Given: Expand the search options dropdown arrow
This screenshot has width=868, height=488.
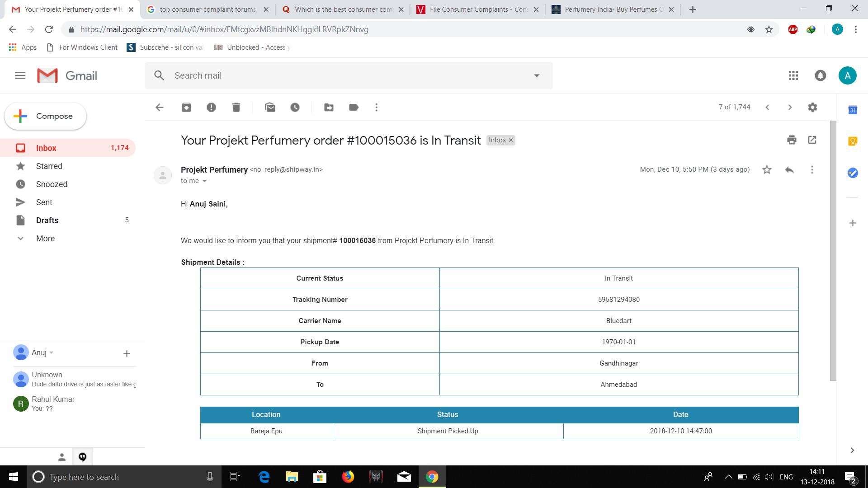Looking at the screenshot, I should 537,75.
